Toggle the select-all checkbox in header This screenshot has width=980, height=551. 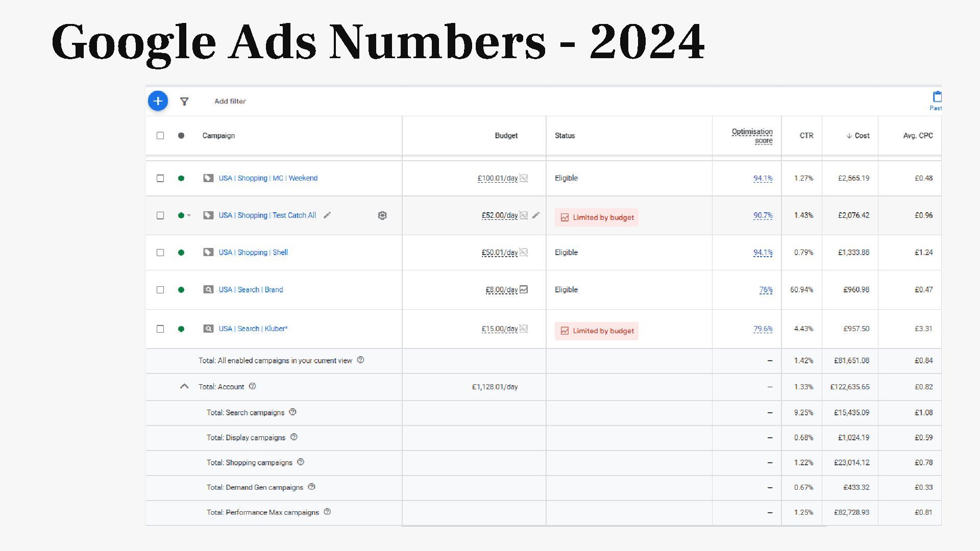pyautogui.click(x=160, y=136)
